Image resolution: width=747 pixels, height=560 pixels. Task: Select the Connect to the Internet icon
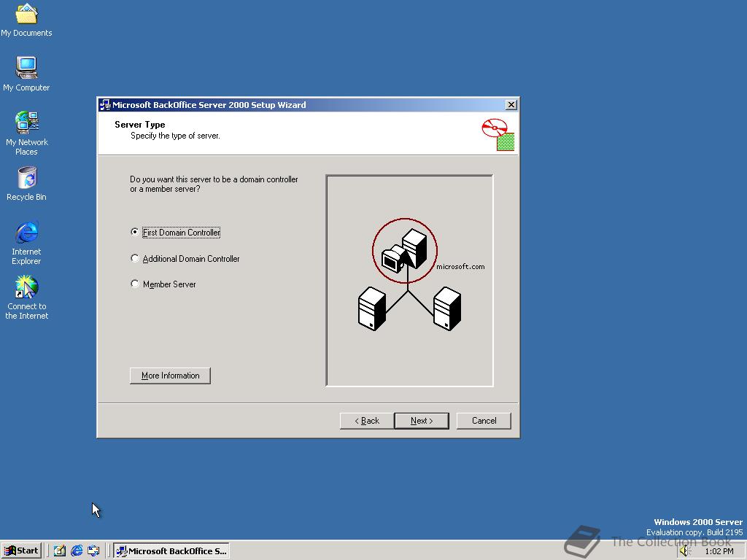coord(26,297)
